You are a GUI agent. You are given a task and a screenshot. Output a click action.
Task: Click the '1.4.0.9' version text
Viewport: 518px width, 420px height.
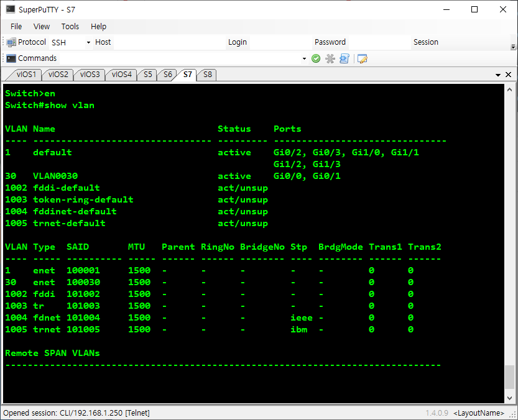click(437, 413)
